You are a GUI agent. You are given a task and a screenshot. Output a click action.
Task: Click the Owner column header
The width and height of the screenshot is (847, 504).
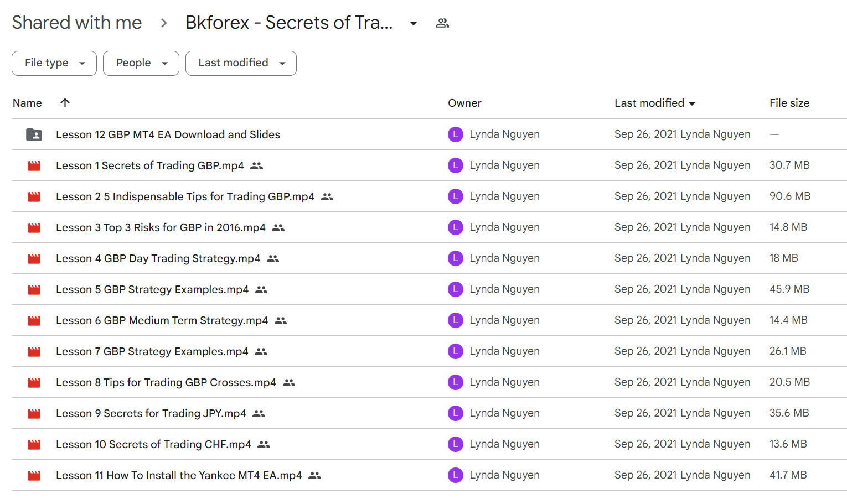pyautogui.click(x=464, y=103)
